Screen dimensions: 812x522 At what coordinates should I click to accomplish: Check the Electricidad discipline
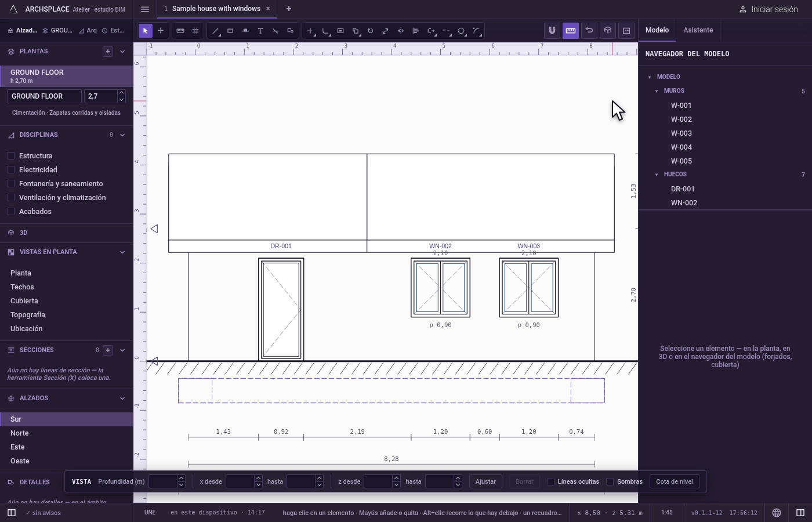pos(11,170)
